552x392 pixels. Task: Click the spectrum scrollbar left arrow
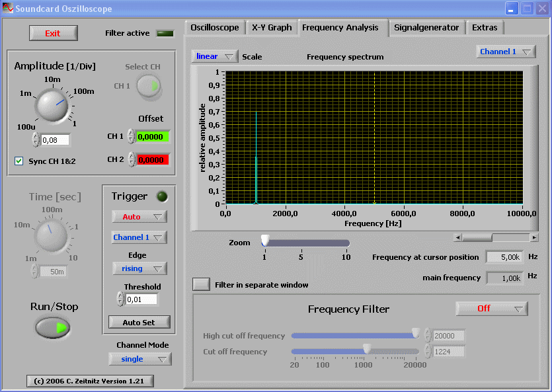[x=457, y=237]
